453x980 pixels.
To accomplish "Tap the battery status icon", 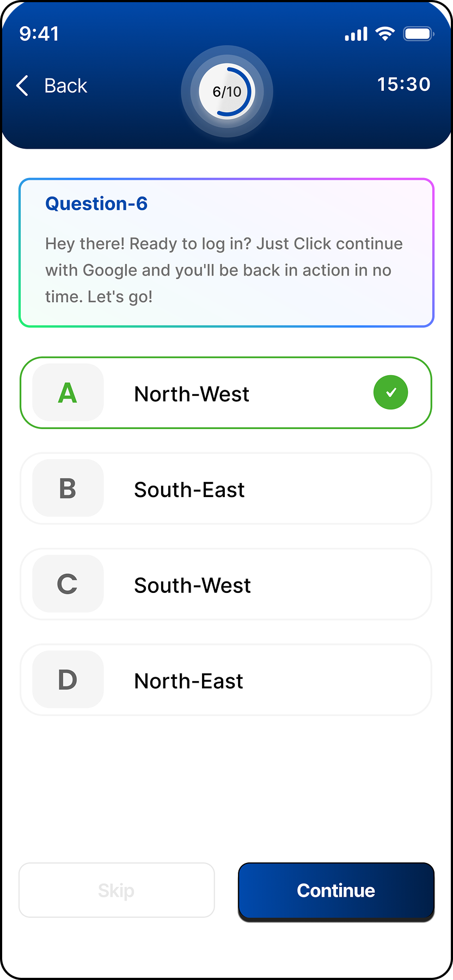I will tap(418, 34).
